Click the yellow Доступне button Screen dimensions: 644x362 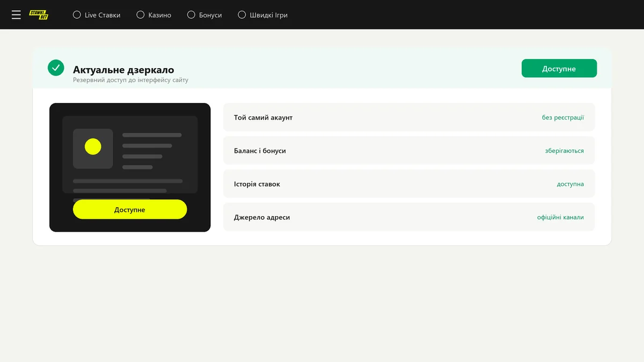click(x=130, y=209)
